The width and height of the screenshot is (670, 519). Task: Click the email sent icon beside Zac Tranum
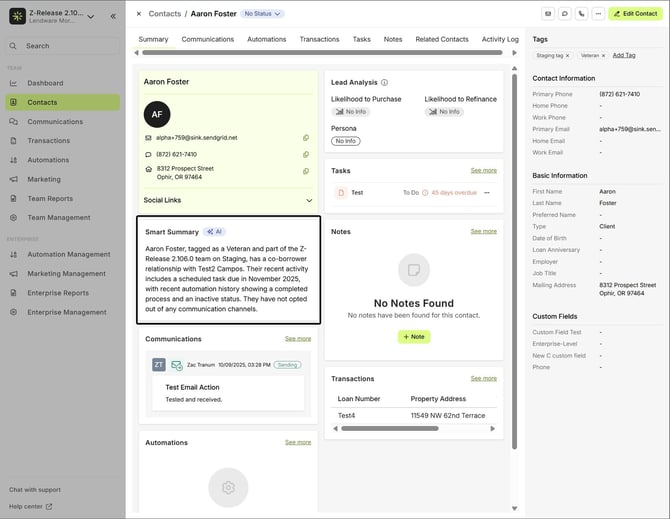pyautogui.click(x=176, y=365)
